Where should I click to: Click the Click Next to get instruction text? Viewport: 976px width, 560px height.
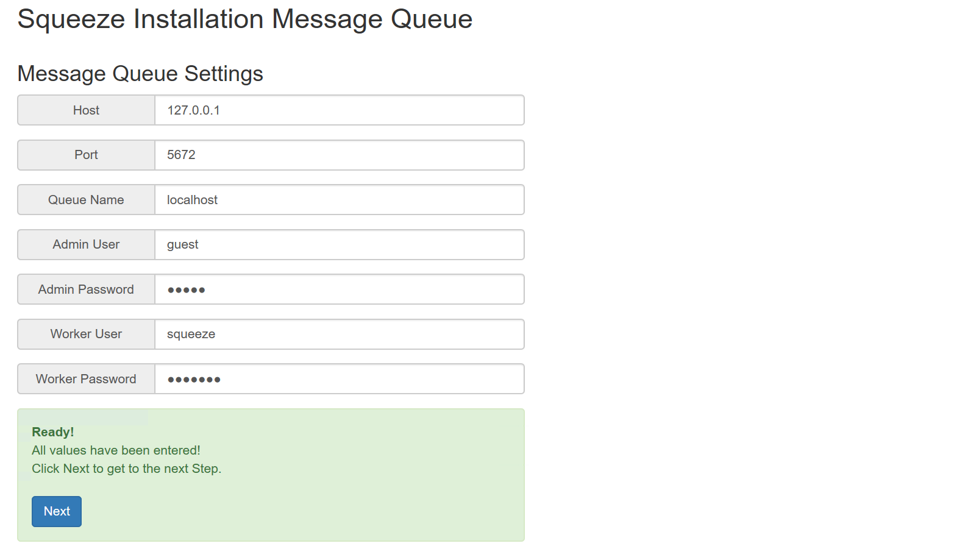126,469
